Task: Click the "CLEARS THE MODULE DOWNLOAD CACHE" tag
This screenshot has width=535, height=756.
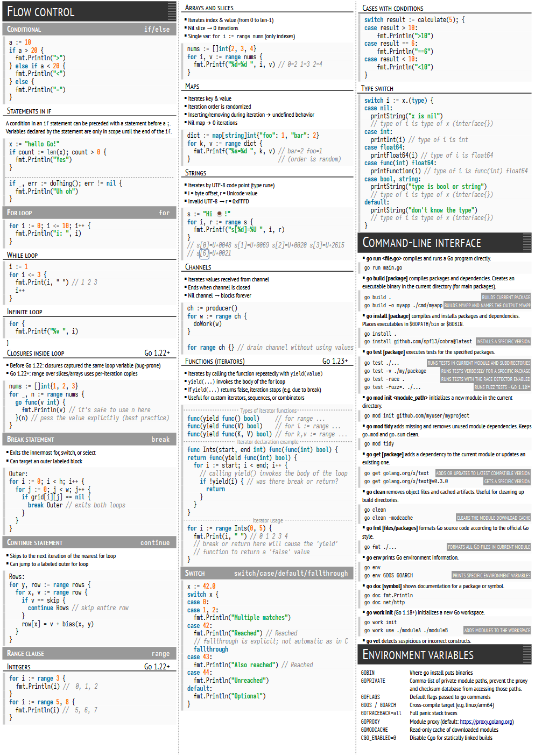Action: [494, 518]
